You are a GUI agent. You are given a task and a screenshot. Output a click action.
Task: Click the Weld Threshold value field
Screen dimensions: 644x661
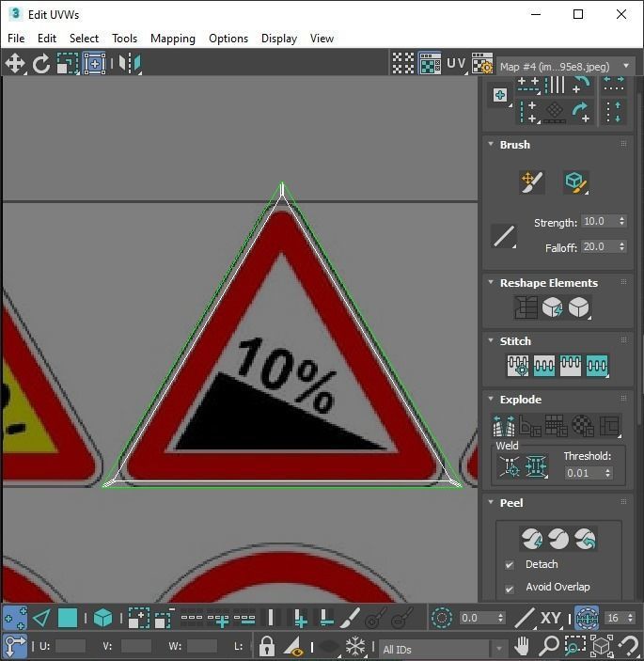tap(583, 473)
